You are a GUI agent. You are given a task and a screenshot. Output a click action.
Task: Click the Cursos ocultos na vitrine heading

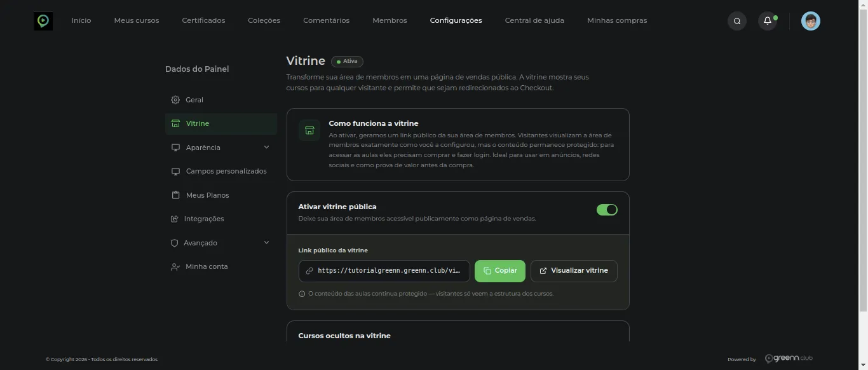pos(344,336)
